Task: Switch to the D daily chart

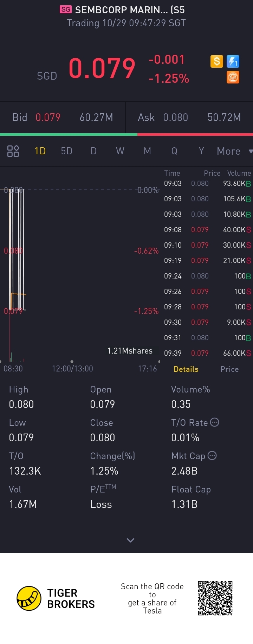Action: 93,151
